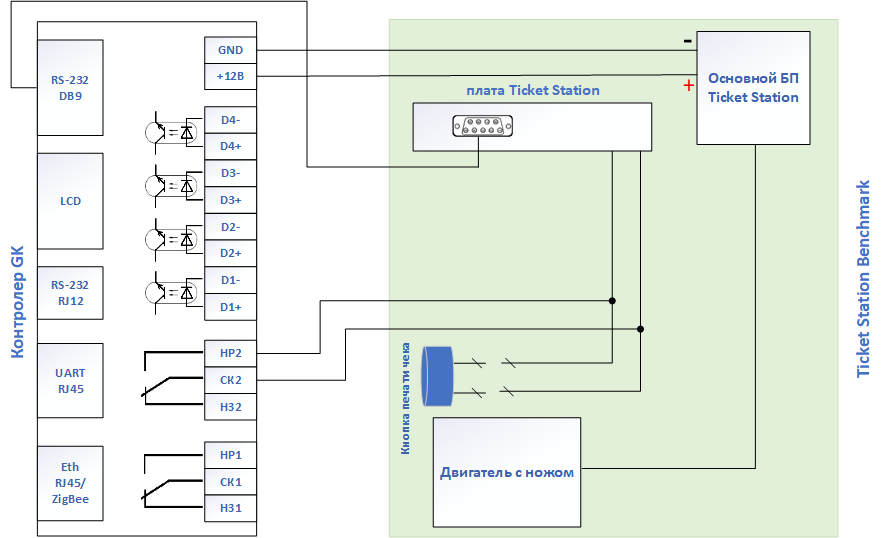Select the +12В terminal

pyautogui.click(x=230, y=76)
